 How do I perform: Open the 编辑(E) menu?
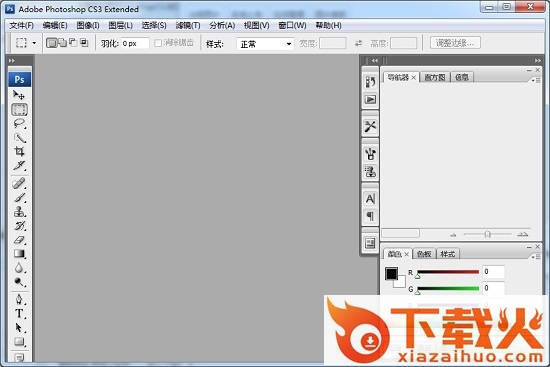point(55,25)
